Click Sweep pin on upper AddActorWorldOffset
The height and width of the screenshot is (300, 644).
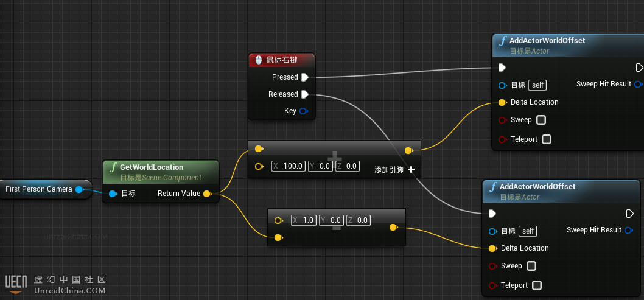point(502,120)
